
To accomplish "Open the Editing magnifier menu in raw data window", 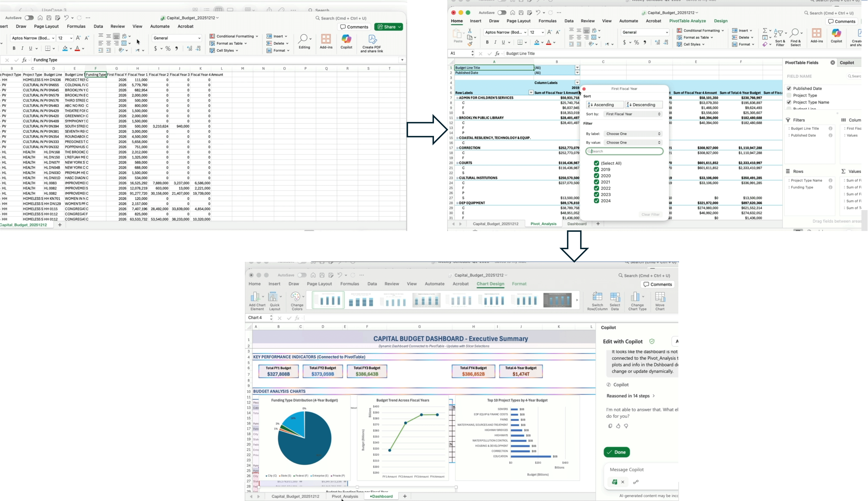I will tap(304, 42).
